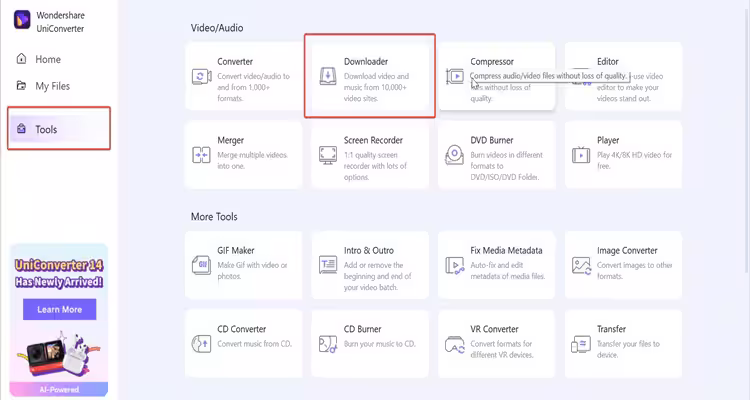Click the CD Converter disc icon

pos(201,344)
